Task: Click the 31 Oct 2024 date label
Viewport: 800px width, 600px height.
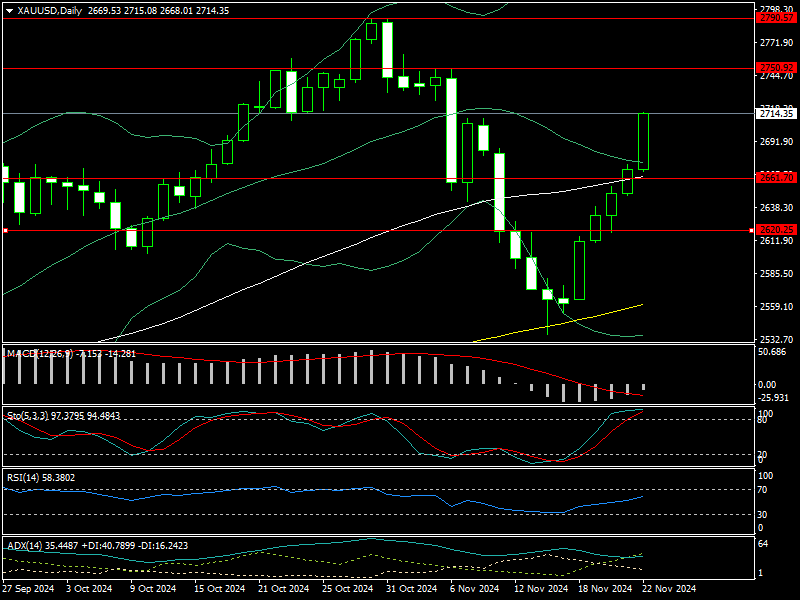Action: pyautogui.click(x=411, y=589)
